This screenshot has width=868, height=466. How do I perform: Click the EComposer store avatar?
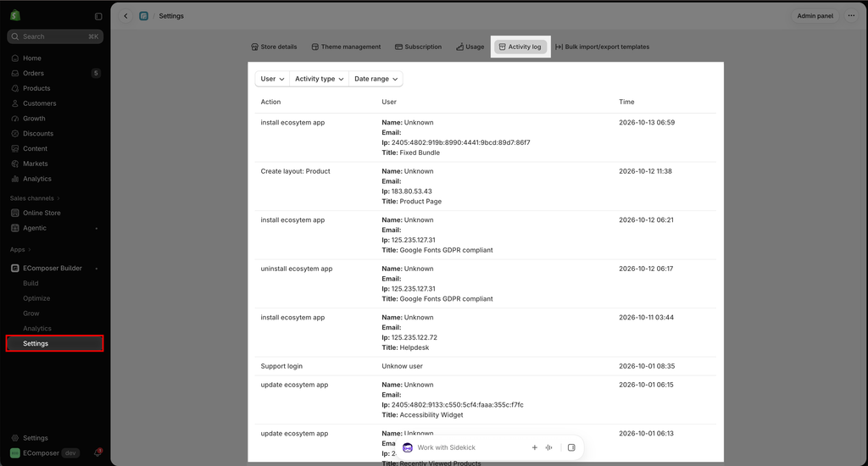click(15, 452)
